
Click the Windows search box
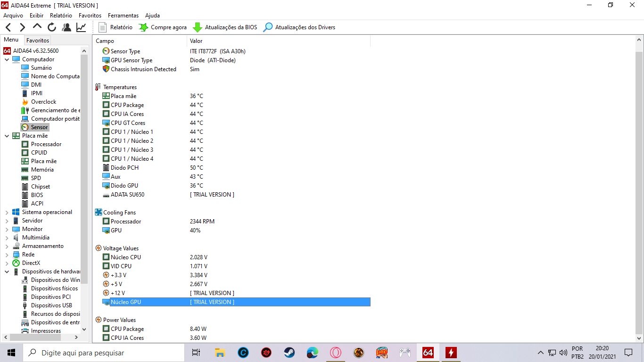103,353
